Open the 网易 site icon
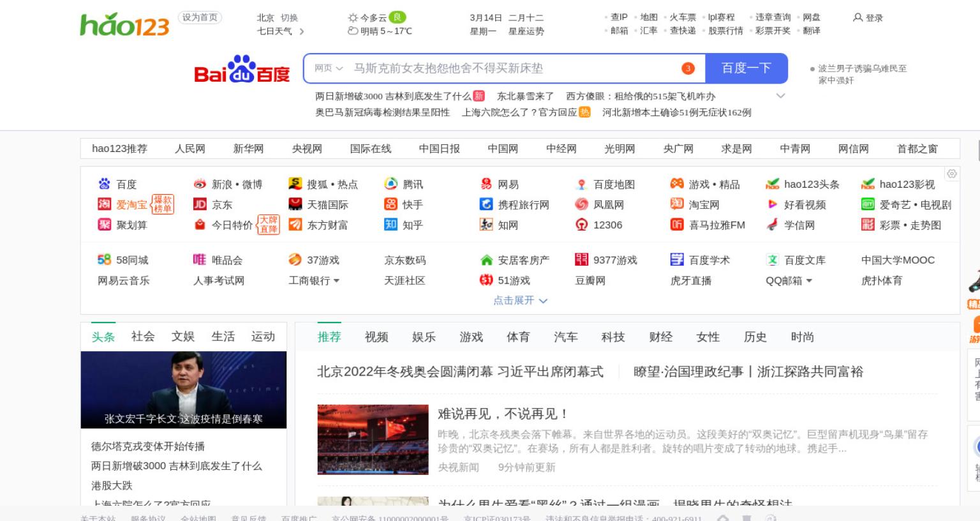This screenshot has height=521, width=980. coord(486,184)
